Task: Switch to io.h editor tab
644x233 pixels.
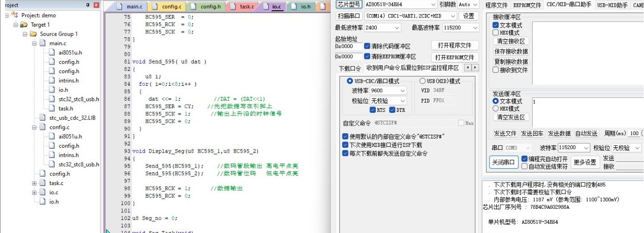Action: coord(301,7)
